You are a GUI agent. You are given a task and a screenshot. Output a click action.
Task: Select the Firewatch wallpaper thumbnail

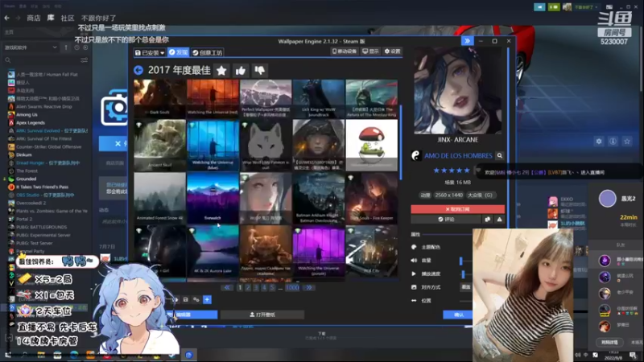(213, 198)
